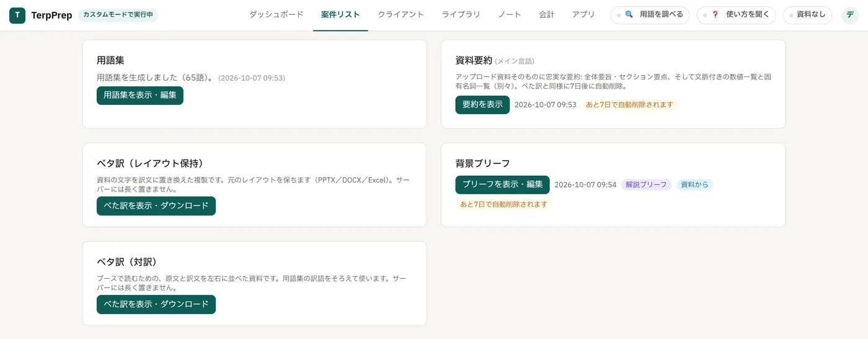The image size is (868, 339).
Task: Open the 会計 tab
Action: tap(547, 15)
